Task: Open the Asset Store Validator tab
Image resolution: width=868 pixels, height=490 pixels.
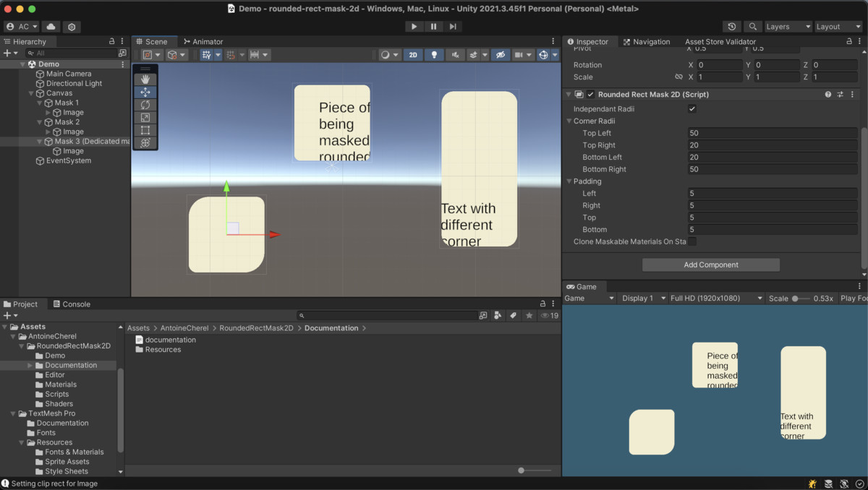Action: click(x=720, y=42)
